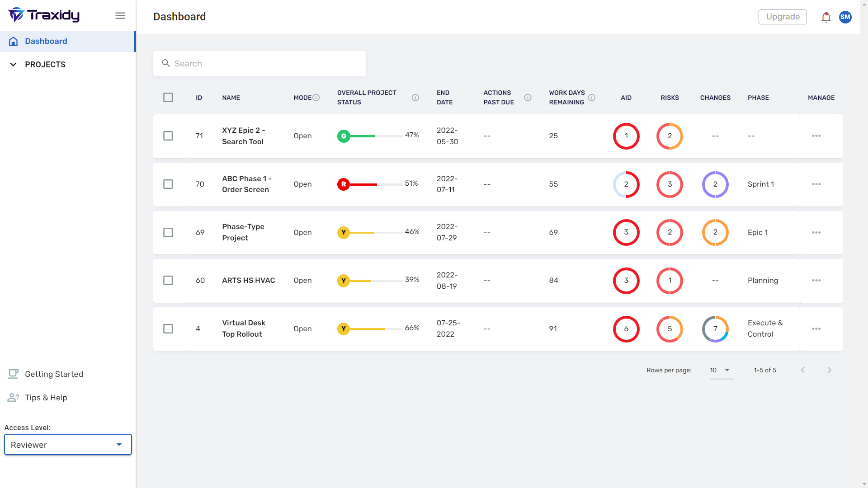Check the box for Virtual Desk Top Rollout
The width and height of the screenshot is (868, 488).
click(168, 329)
